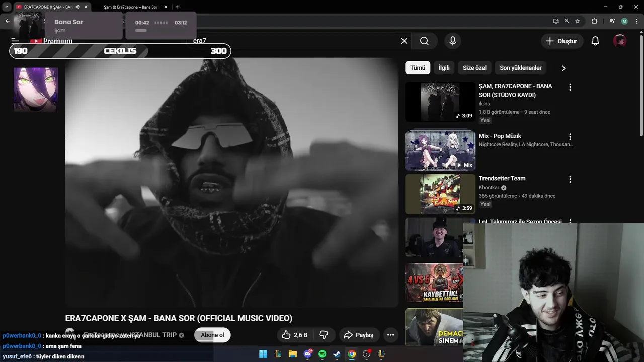
Task: Click the Bana Sor video player
Action: 231,182
